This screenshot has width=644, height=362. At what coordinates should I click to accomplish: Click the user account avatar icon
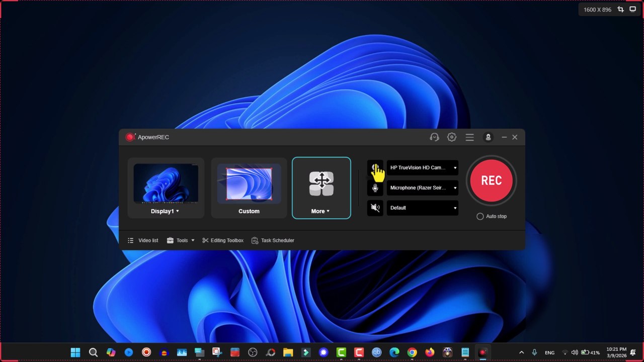coord(488,137)
